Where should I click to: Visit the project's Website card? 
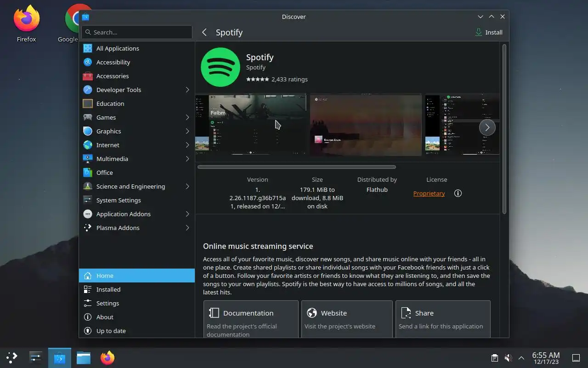coord(347,319)
